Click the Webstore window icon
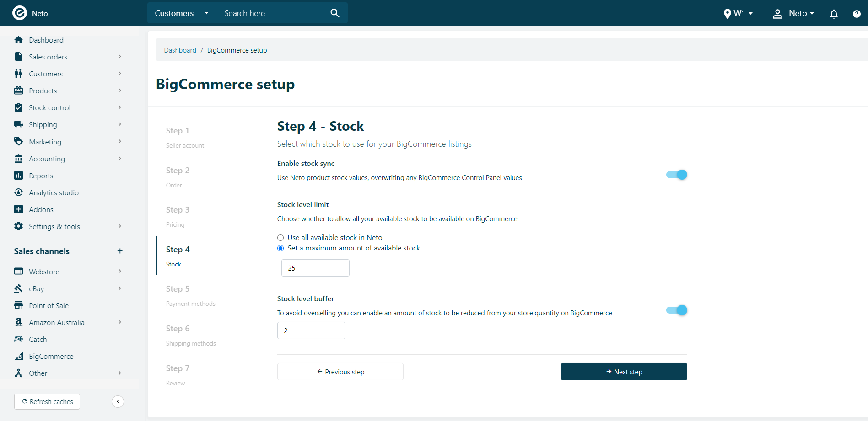This screenshot has width=868, height=421. click(x=18, y=272)
